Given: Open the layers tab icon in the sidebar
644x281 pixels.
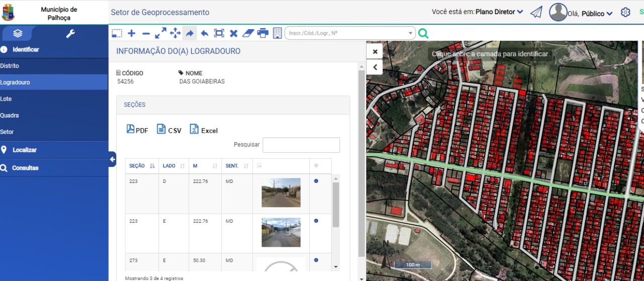Looking at the screenshot, I should click(x=18, y=34).
